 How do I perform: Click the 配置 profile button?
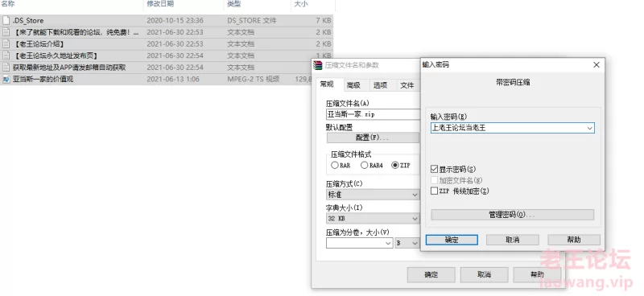tap(372, 138)
